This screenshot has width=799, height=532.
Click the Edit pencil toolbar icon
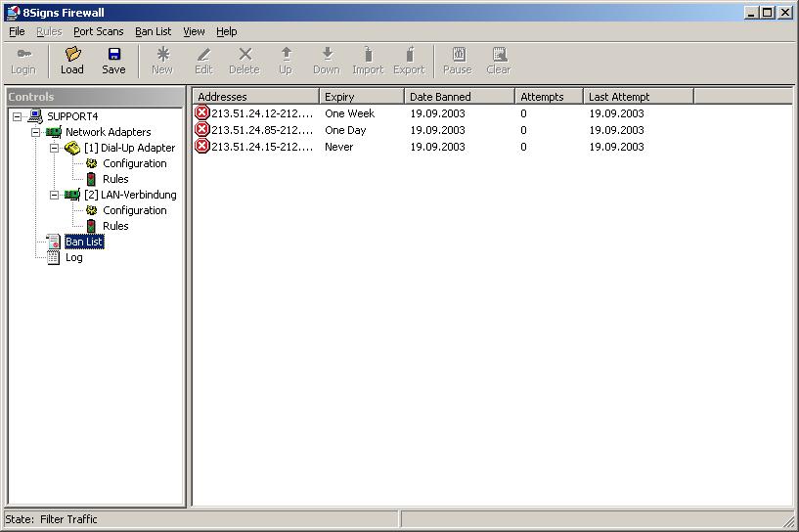pyautogui.click(x=203, y=55)
